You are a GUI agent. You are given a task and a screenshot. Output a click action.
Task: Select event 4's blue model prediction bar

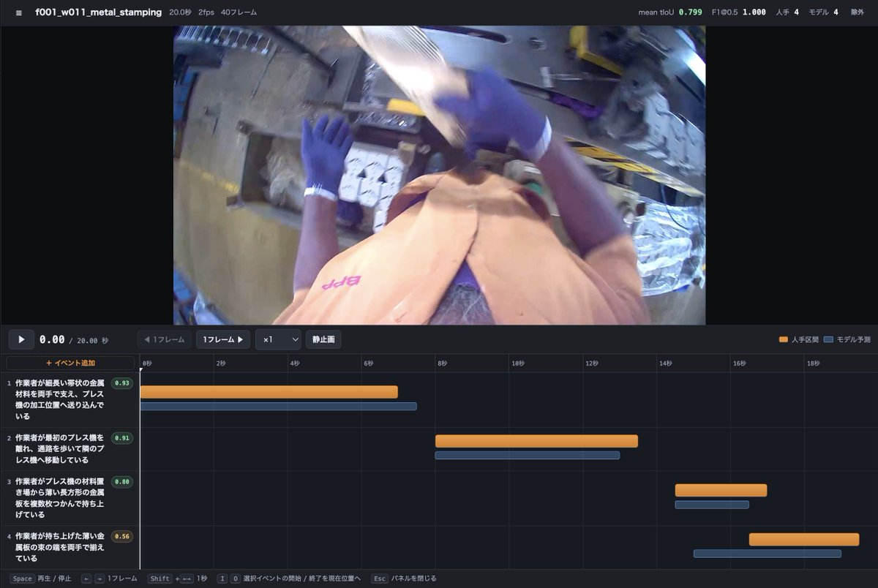click(x=768, y=554)
